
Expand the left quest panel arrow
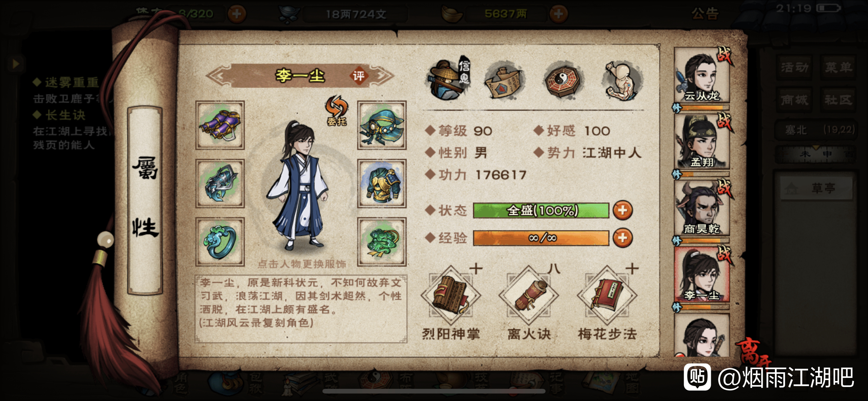coord(15,64)
